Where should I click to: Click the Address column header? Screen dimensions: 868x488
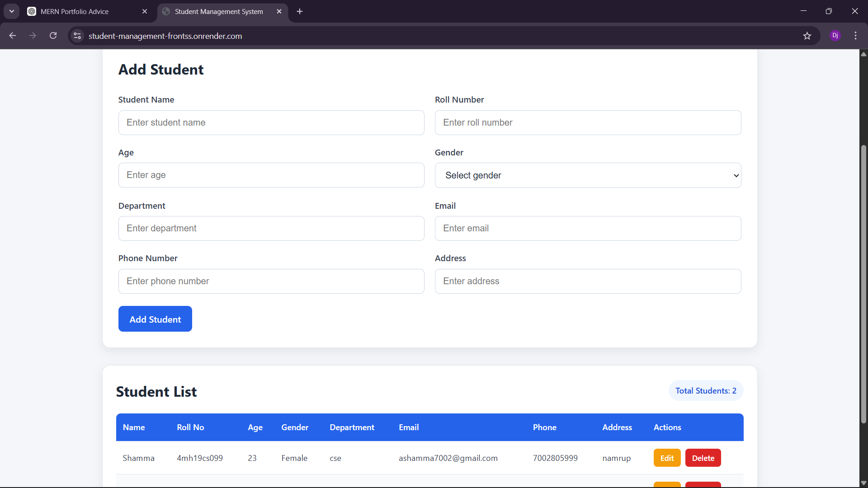617,427
